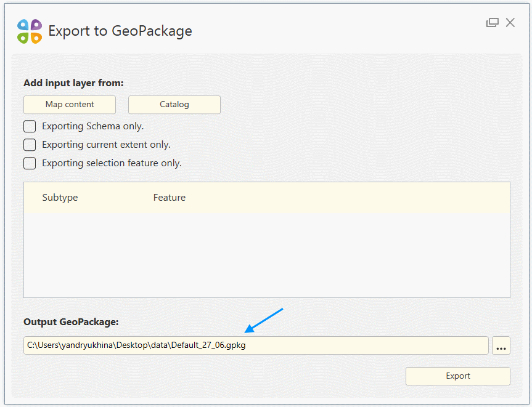The height and width of the screenshot is (407, 532).
Task: Restore the dialog window size
Action: click(x=493, y=23)
